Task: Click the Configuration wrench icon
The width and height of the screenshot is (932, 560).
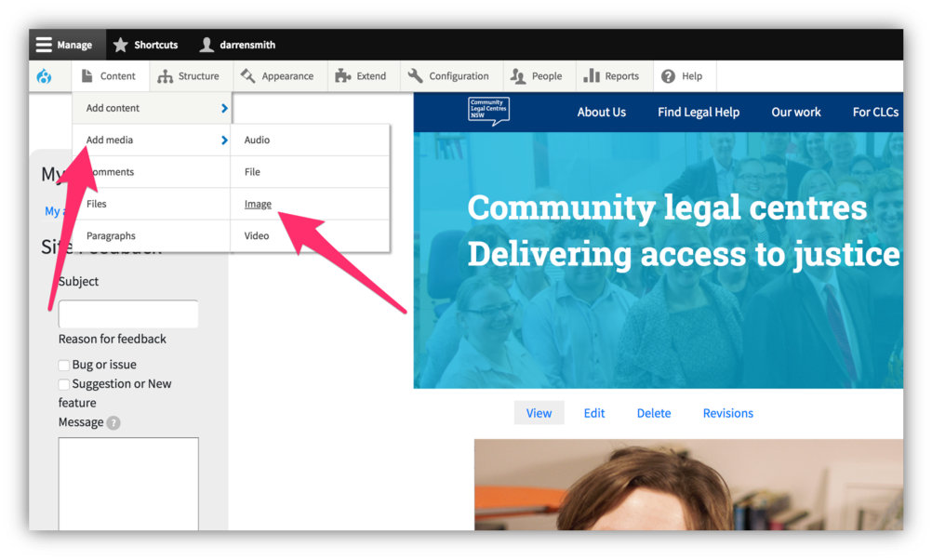Action: [415, 75]
